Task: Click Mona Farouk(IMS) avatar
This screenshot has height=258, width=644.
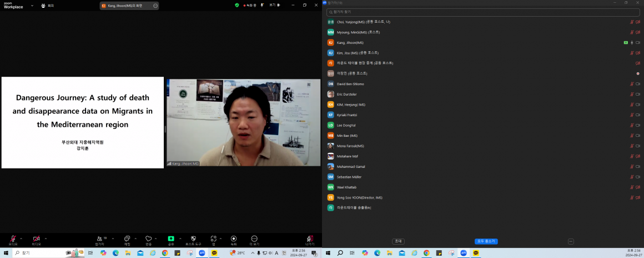Action: point(331,146)
